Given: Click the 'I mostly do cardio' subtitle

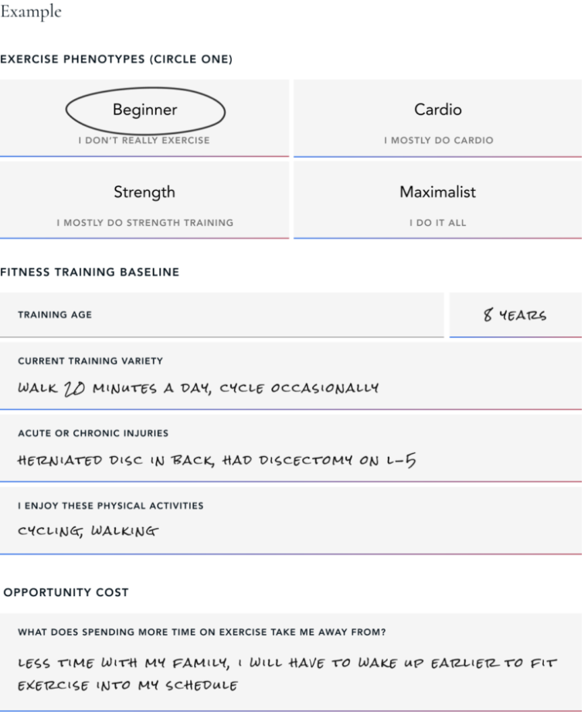Looking at the screenshot, I should click(x=438, y=141).
